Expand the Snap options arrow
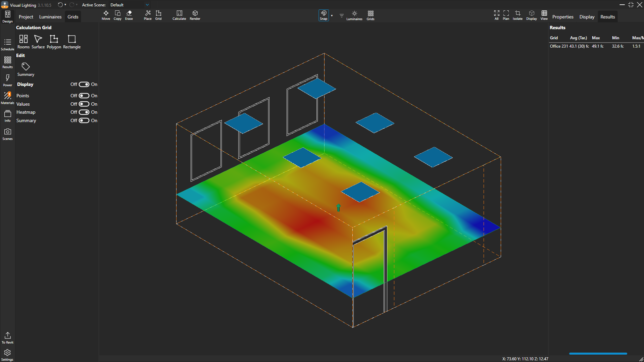Screen dimensions: 644x362 332,15
